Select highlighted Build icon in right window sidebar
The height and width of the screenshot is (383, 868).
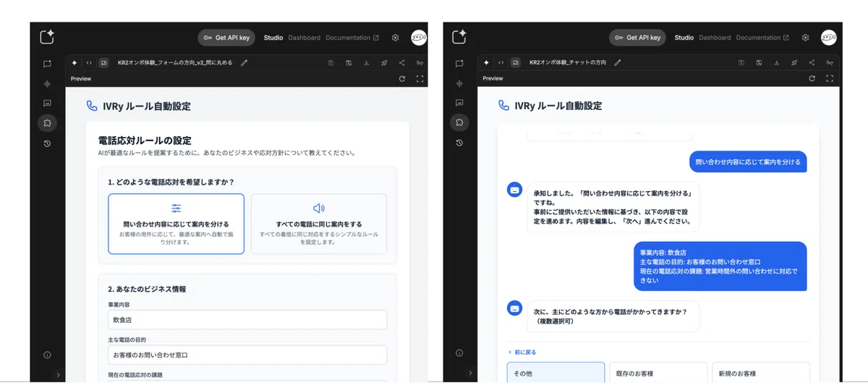coord(459,123)
